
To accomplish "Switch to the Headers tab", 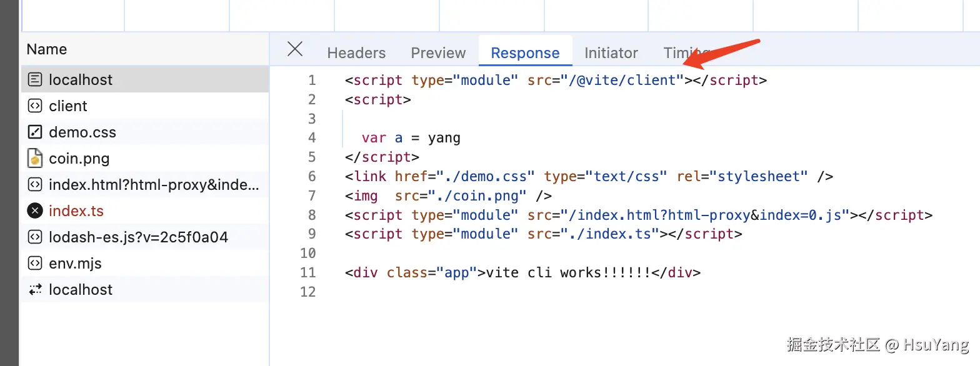I will [x=356, y=53].
